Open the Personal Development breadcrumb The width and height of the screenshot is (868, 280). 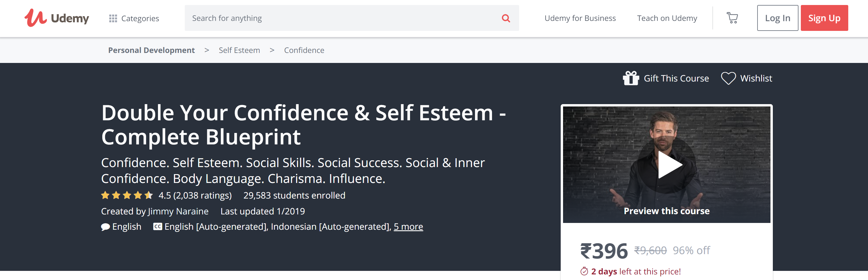point(151,50)
